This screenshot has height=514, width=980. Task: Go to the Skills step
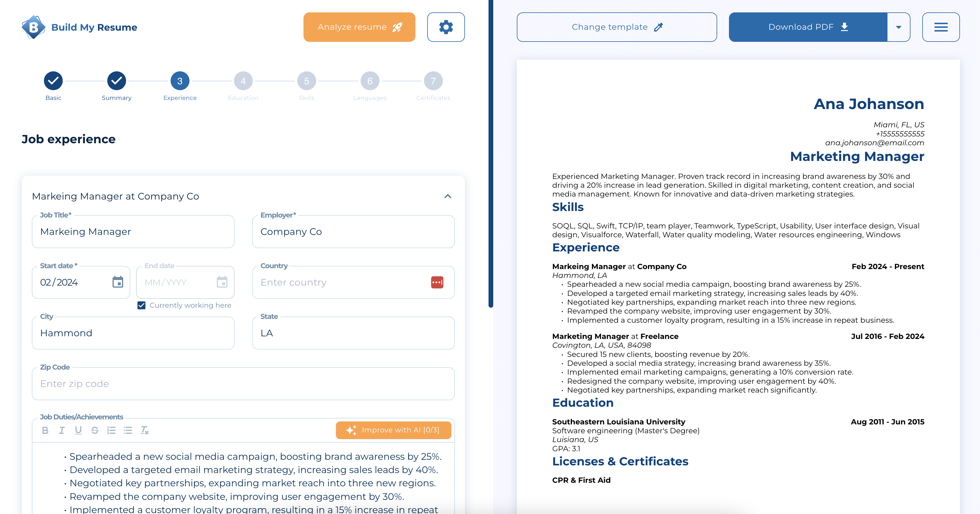(x=306, y=81)
